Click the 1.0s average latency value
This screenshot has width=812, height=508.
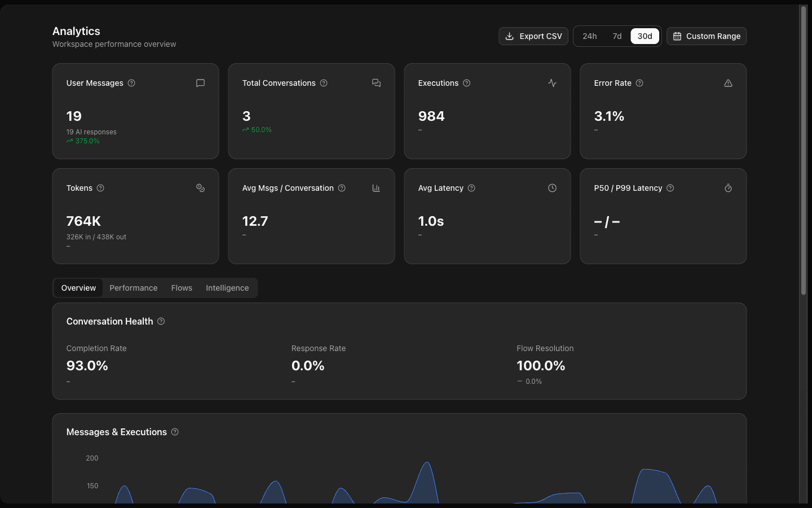[x=431, y=221]
